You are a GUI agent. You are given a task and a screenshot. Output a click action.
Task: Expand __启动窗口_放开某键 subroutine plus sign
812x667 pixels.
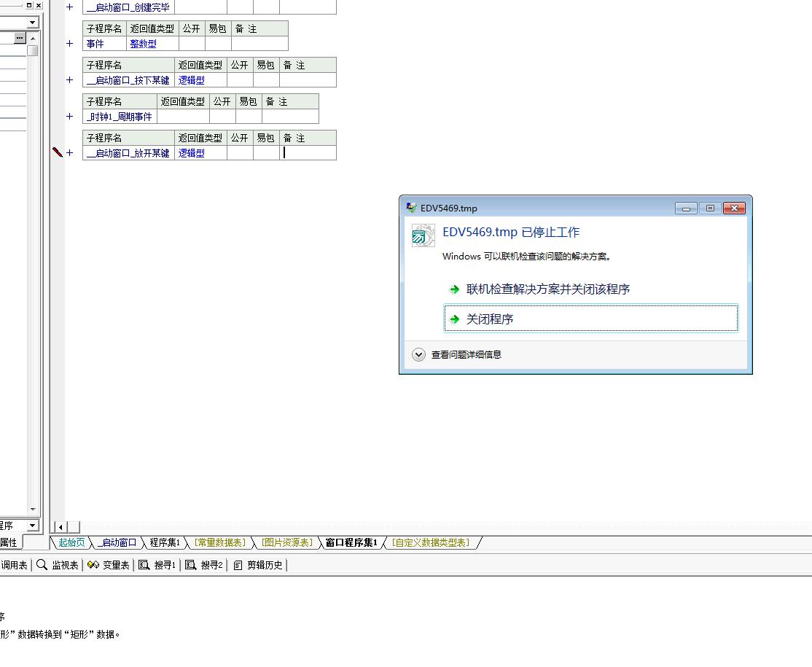[x=69, y=153]
